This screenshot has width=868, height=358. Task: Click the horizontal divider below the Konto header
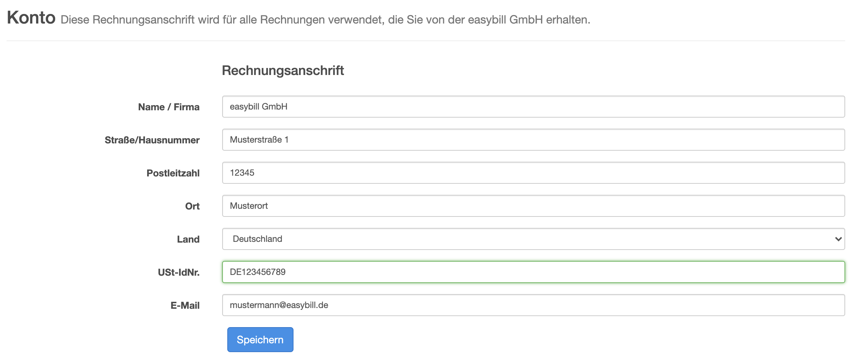426,41
